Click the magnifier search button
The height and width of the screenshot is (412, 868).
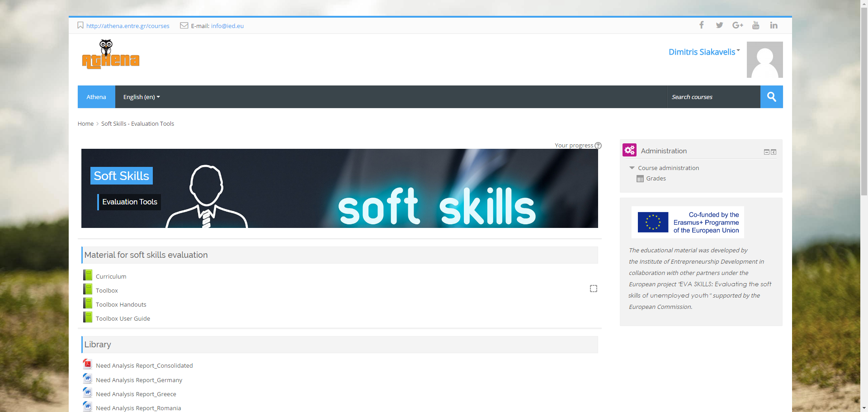(771, 97)
